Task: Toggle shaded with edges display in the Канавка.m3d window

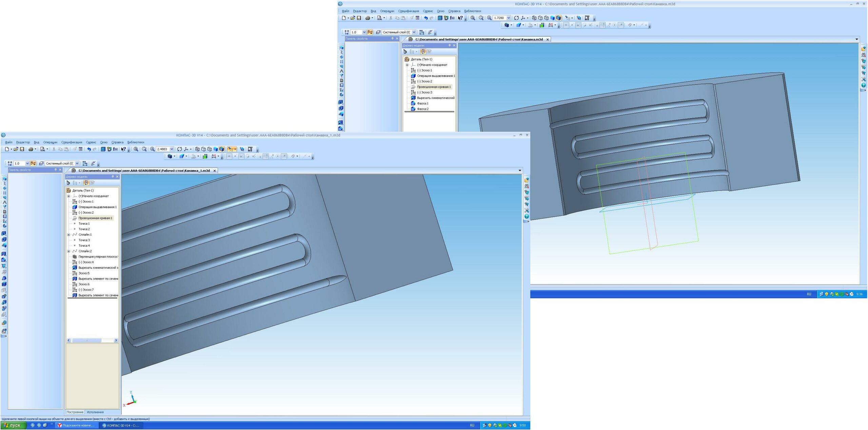Action: [x=559, y=18]
